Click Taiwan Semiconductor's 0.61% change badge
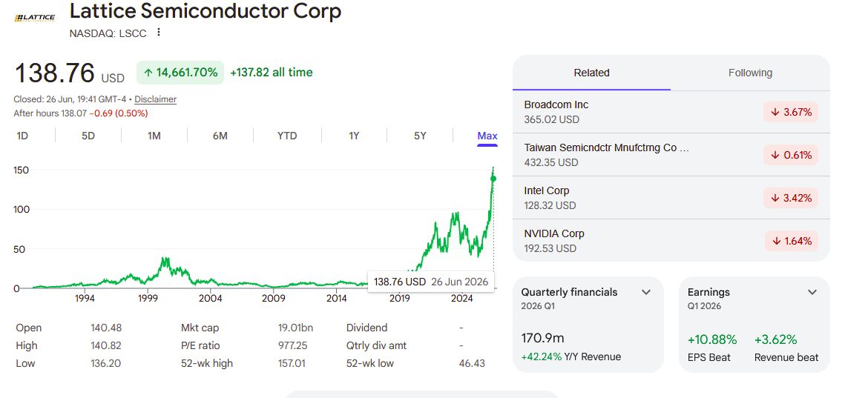868x398 pixels. click(791, 156)
